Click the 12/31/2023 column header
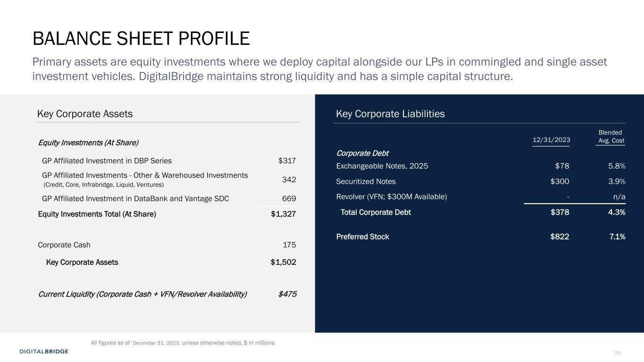This screenshot has height=362, width=644. [551, 140]
